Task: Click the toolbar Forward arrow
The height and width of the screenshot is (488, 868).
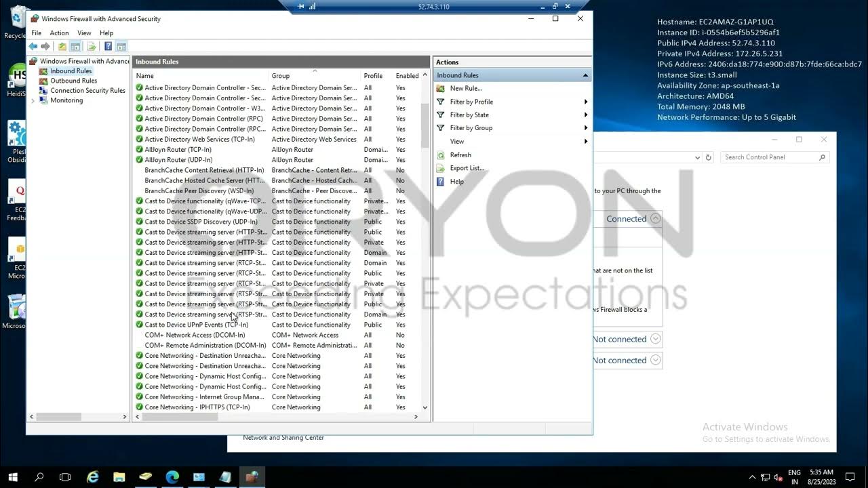Action: coord(45,47)
